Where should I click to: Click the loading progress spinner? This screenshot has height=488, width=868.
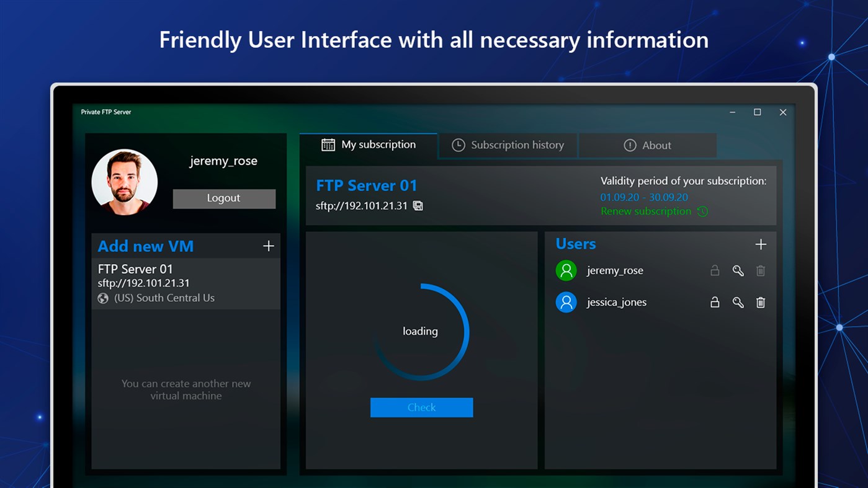point(421,331)
